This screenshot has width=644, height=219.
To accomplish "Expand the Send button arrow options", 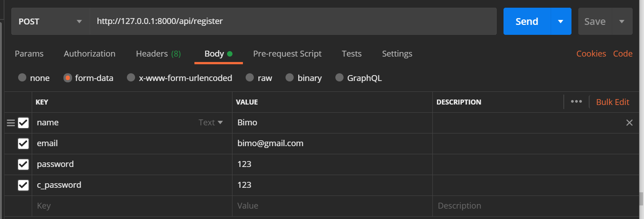I will click(x=561, y=21).
